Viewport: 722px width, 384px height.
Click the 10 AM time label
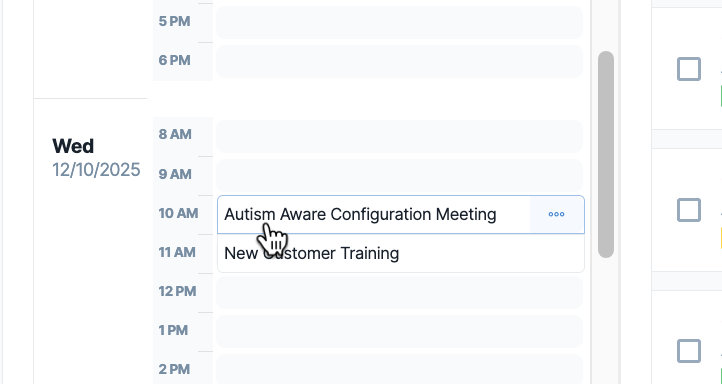[x=179, y=213]
